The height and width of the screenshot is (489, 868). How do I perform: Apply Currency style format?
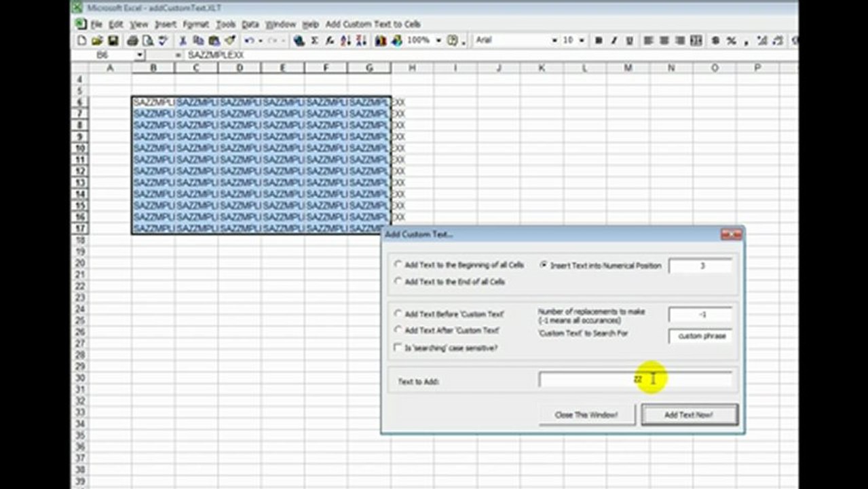(715, 41)
